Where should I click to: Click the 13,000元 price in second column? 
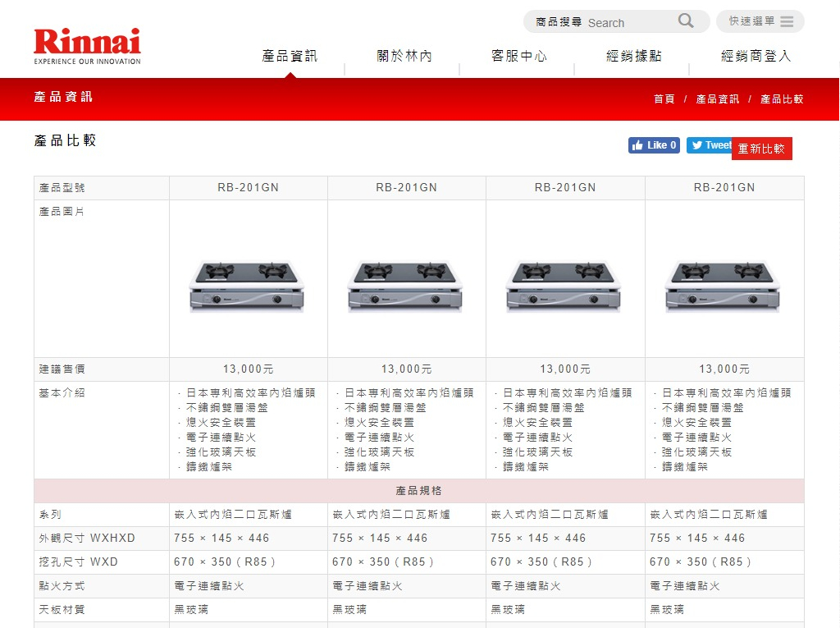pos(407,369)
